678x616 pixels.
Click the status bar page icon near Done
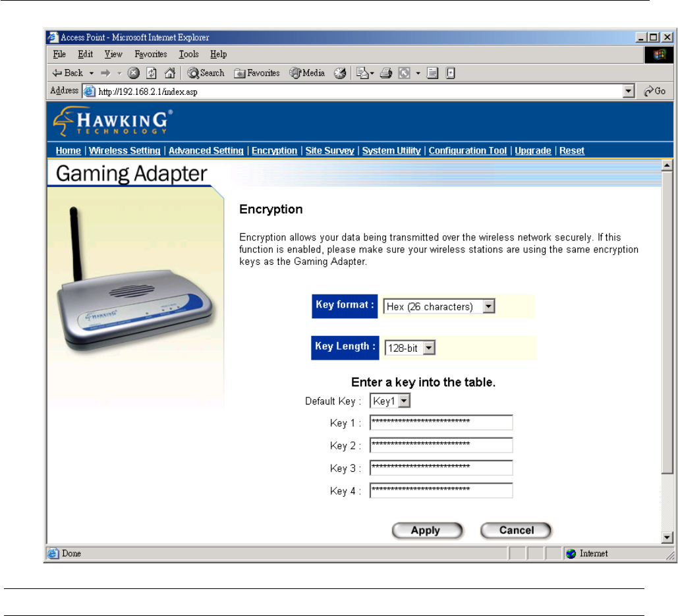pos(53,553)
